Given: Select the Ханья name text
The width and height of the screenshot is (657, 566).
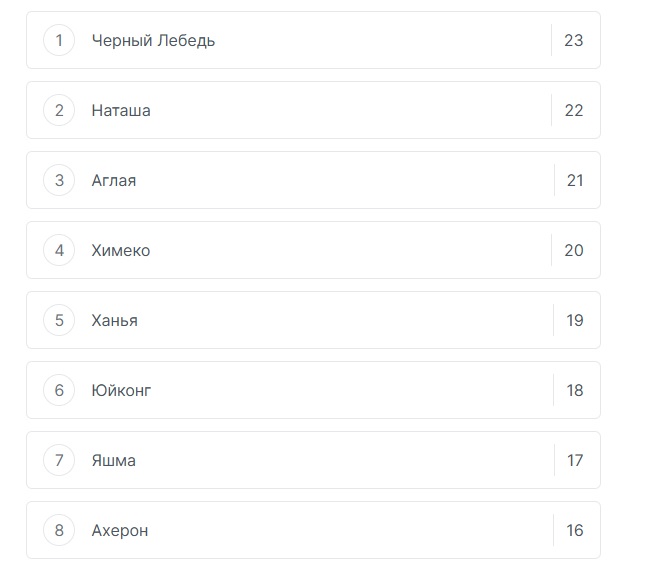Looking at the screenshot, I should point(115,321).
